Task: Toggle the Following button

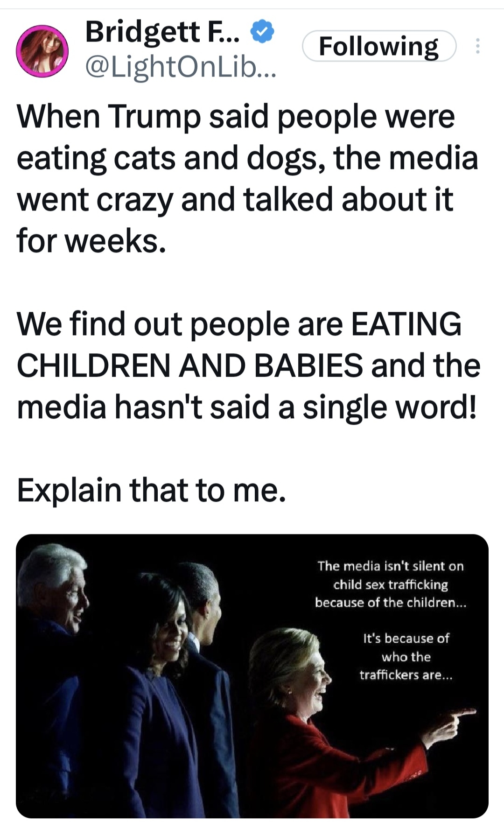Action: pos(379,46)
